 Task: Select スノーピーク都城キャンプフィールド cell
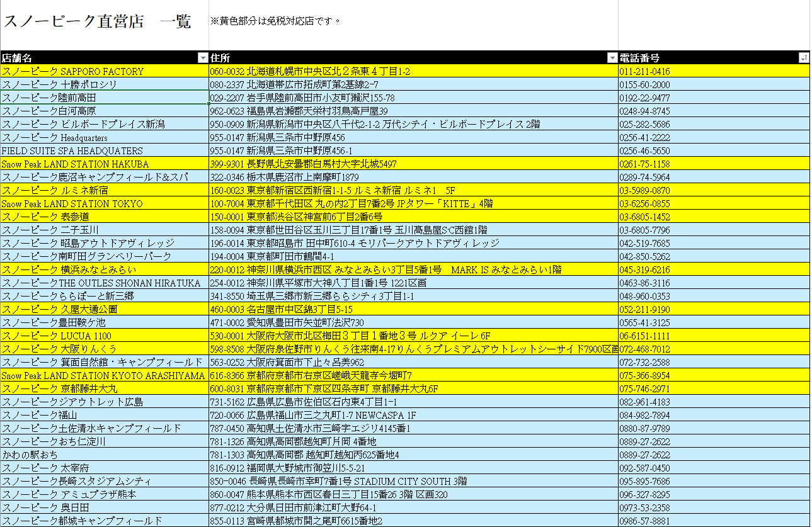coord(105,521)
